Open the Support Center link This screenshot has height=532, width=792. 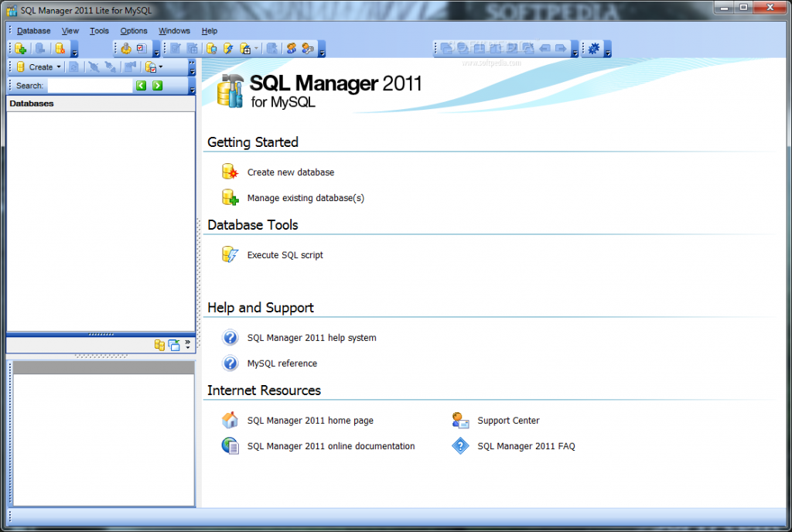pos(508,421)
